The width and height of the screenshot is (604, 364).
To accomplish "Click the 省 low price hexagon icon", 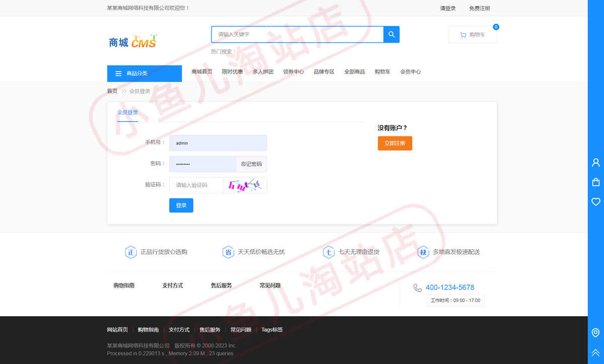I will (x=228, y=252).
